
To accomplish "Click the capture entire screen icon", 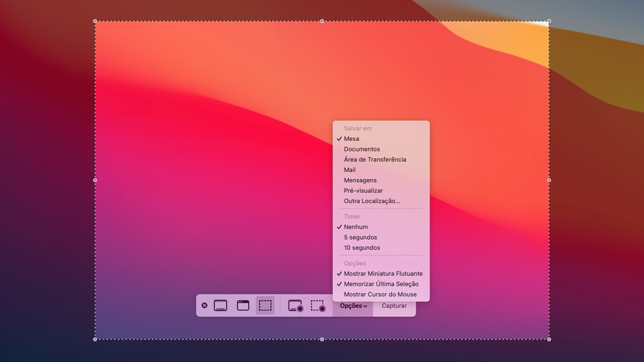I will click(220, 306).
